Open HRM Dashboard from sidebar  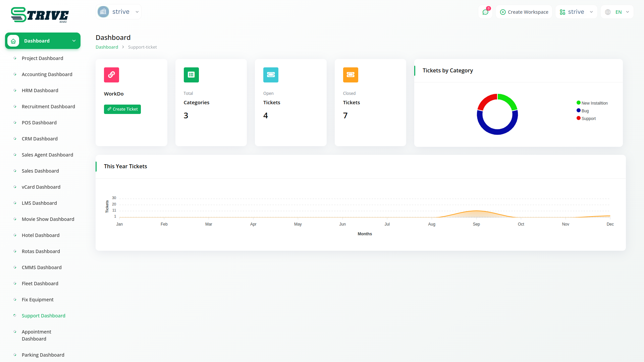tap(40, 90)
